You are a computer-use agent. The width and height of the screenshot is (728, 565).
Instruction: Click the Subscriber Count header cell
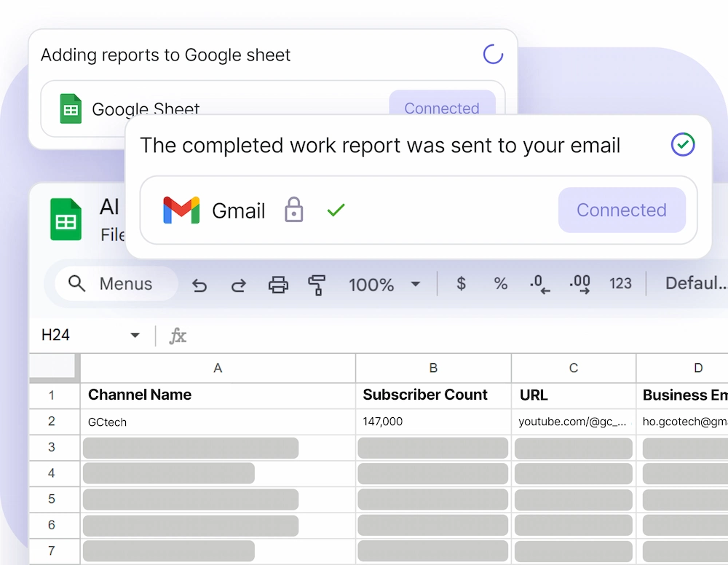(x=433, y=395)
